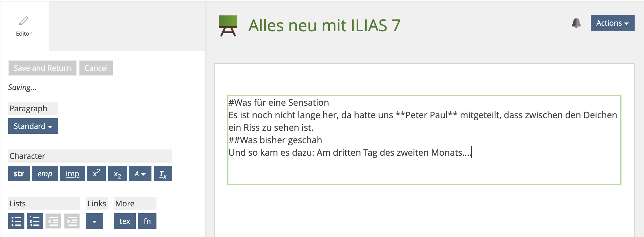
Task: Open the Actions dropdown menu
Action: coord(612,23)
